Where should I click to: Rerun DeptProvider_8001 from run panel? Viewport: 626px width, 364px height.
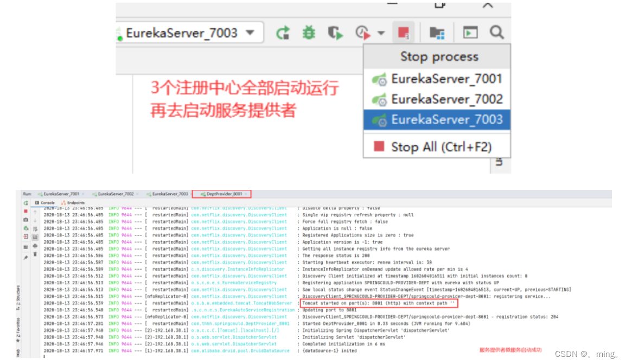tap(26, 203)
